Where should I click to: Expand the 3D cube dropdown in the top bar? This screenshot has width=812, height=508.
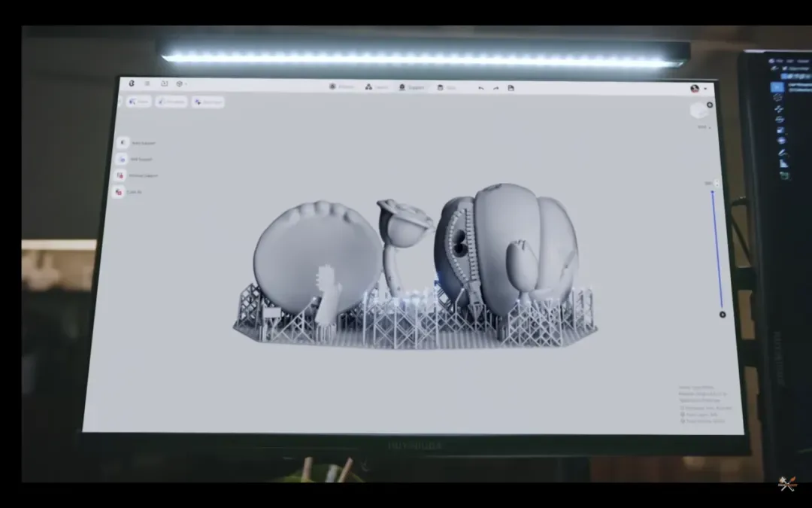click(x=181, y=84)
